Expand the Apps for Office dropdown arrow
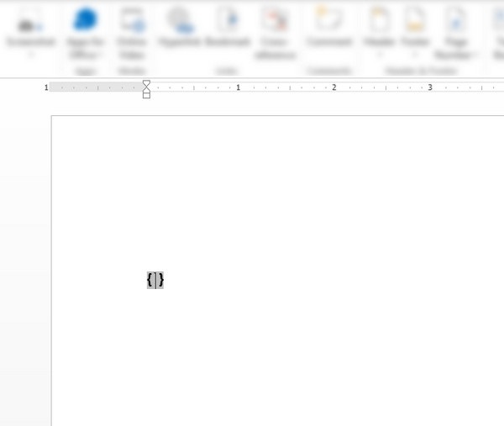This screenshot has height=426, width=504. point(100,55)
